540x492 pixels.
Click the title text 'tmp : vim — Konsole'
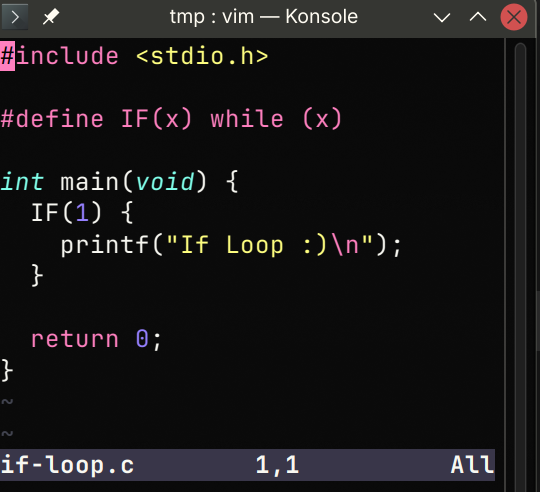coord(263,17)
